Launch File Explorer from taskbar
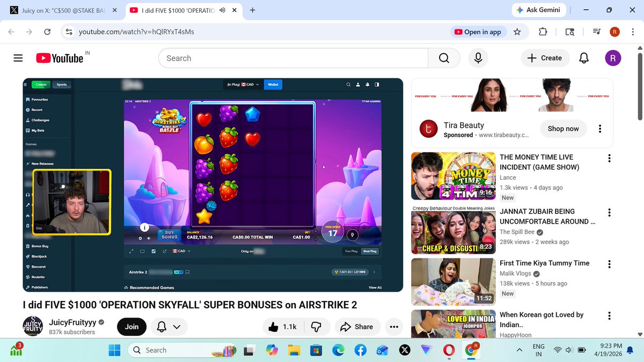 pos(293,350)
